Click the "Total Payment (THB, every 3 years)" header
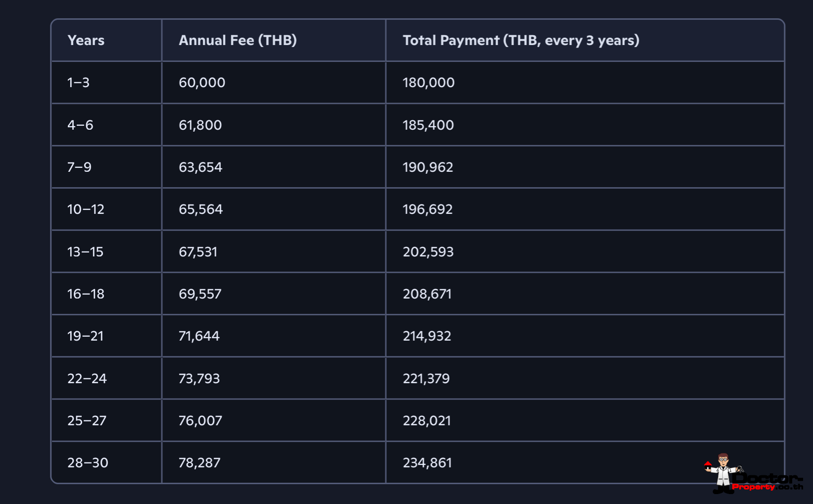813x504 pixels. tap(521, 41)
